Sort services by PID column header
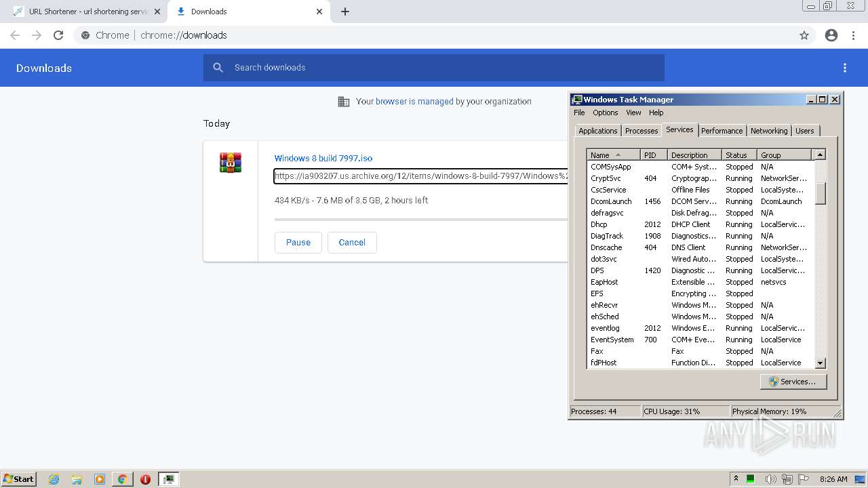The width and height of the screenshot is (868, 488). [x=654, y=155]
